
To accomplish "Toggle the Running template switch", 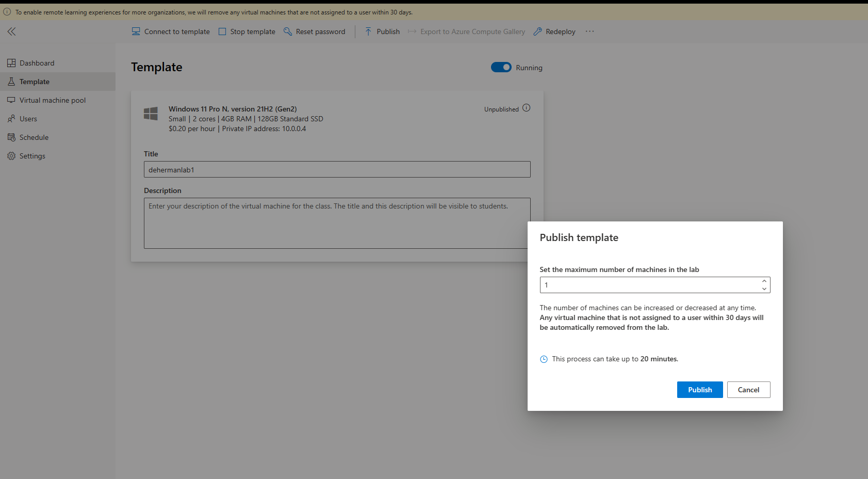I will click(501, 67).
